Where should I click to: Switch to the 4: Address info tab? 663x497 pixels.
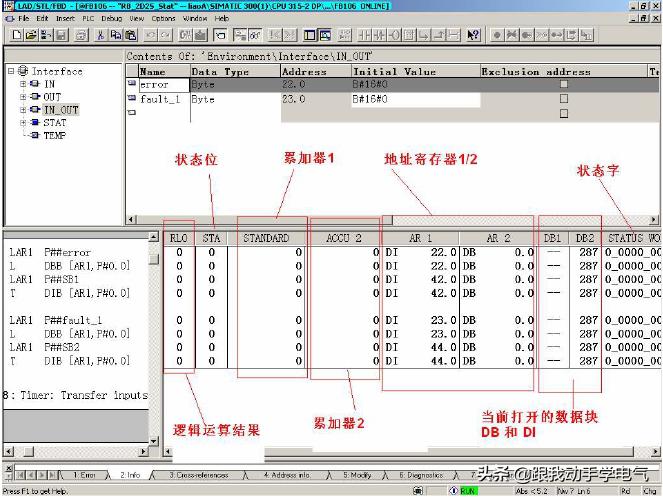(x=287, y=475)
